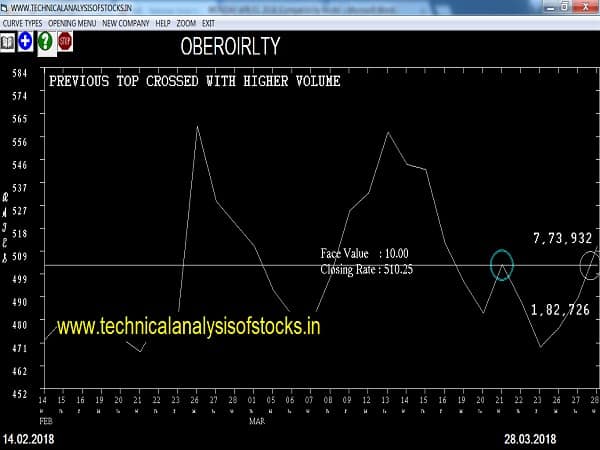Click the open book icon in toolbar

(8, 41)
